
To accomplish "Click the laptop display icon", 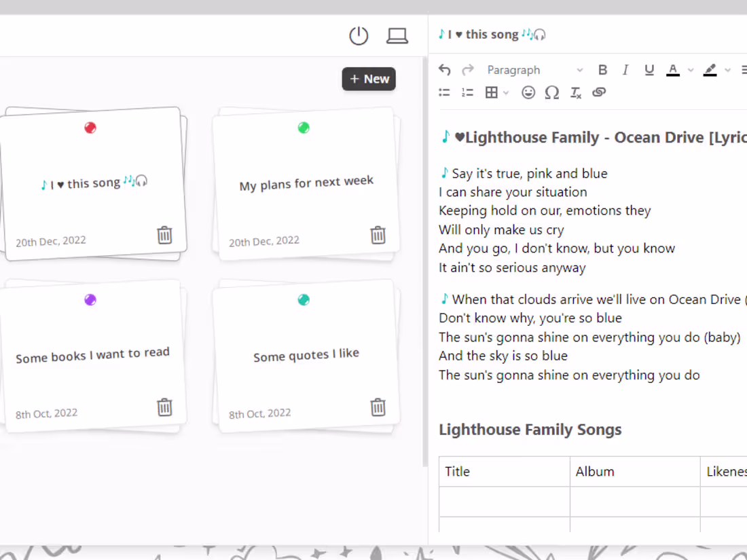I will [397, 36].
